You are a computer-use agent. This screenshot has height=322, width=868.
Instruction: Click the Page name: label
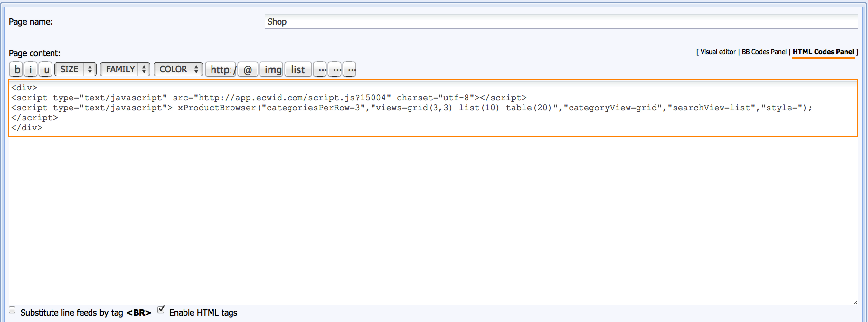click(30, 22)
